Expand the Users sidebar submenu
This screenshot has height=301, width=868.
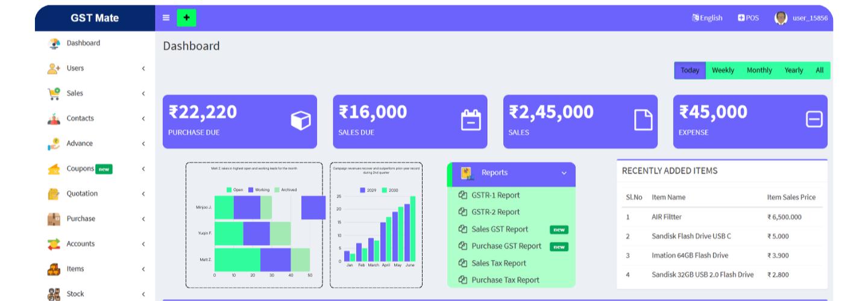(143, 69)
